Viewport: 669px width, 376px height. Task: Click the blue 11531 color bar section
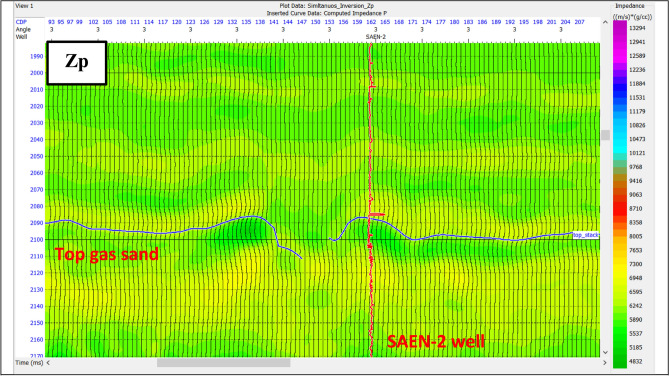coord(620,97)
